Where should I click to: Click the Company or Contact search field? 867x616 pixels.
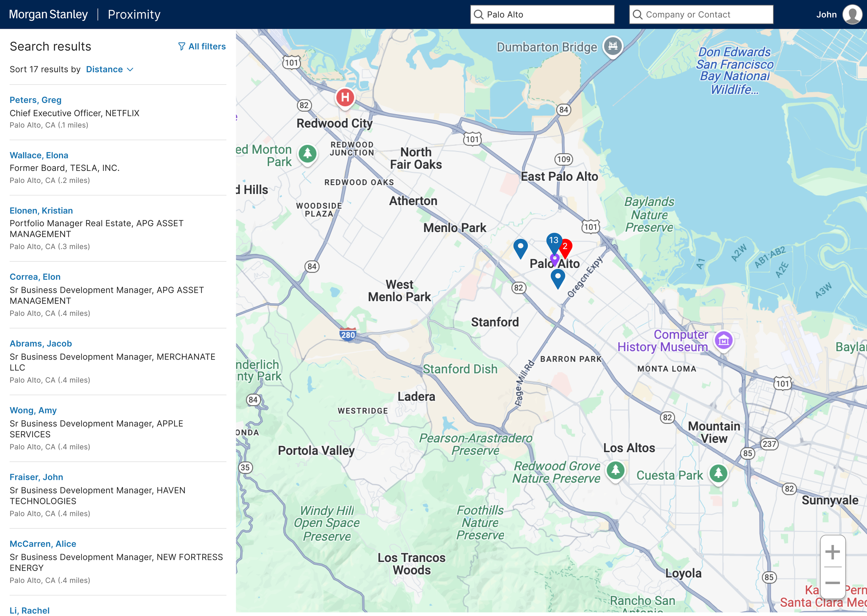point(701,15)
